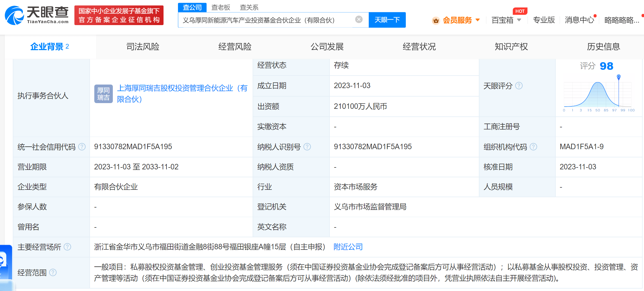Open the 略略略略 user account menu
The image size is (644, 291).
tap(621, 20)
